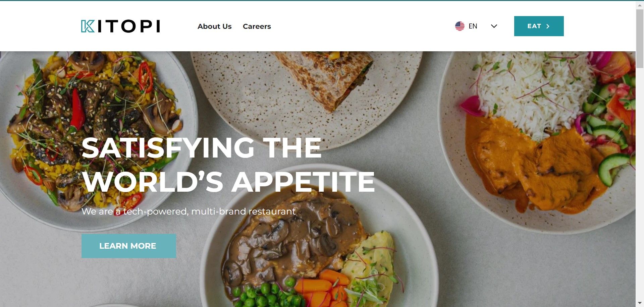Go to the Careers page

tap(257, 26)
